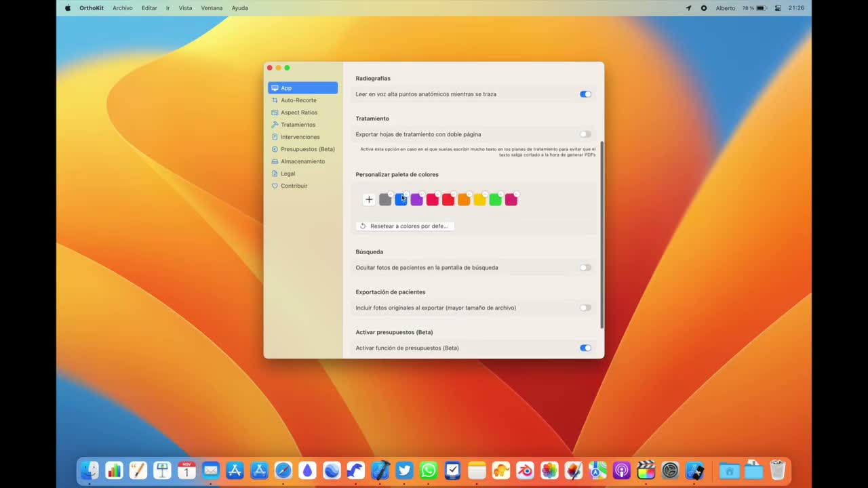Viewport: 868px width, 488px height.
Task: Click the settings window vertical scrollbar
Action: 601,236
